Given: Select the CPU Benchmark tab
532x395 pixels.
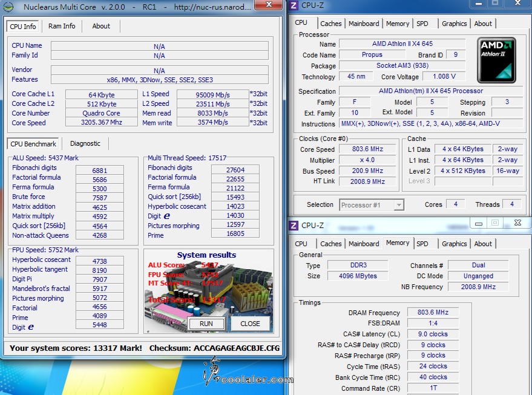Looking at the screenshot, I should 33,144.
